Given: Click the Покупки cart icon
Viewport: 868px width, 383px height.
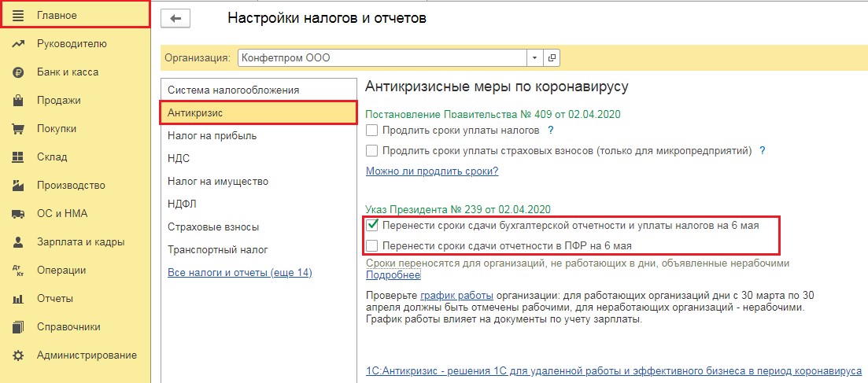Looking at the screenshot, I should click(18, 128).
